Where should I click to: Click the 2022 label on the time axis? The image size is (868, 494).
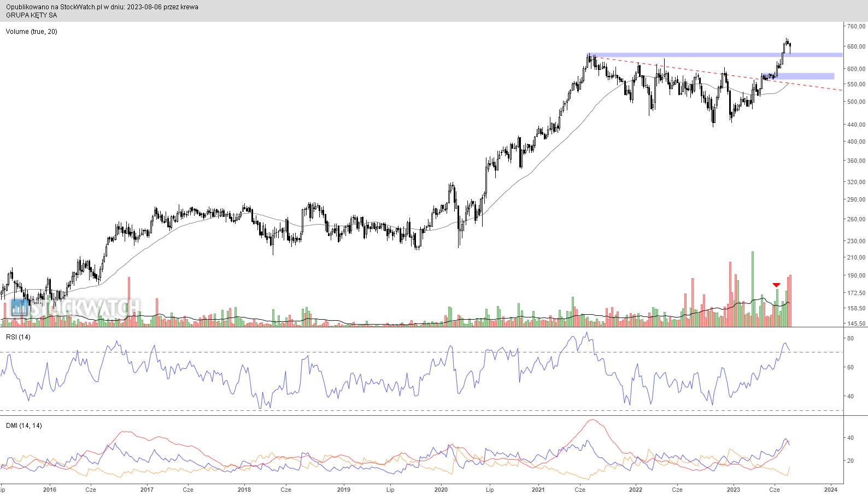point(635,490)
